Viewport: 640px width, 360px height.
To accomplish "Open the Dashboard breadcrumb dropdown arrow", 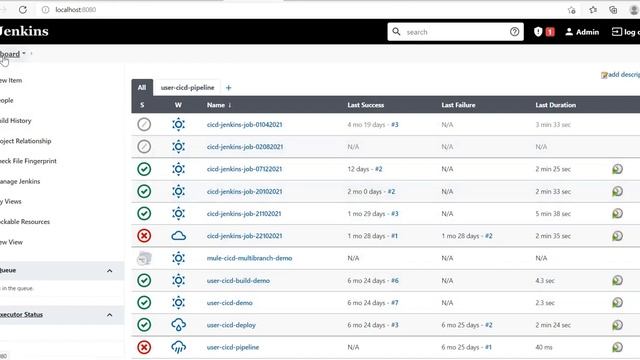I will [24, 53].
